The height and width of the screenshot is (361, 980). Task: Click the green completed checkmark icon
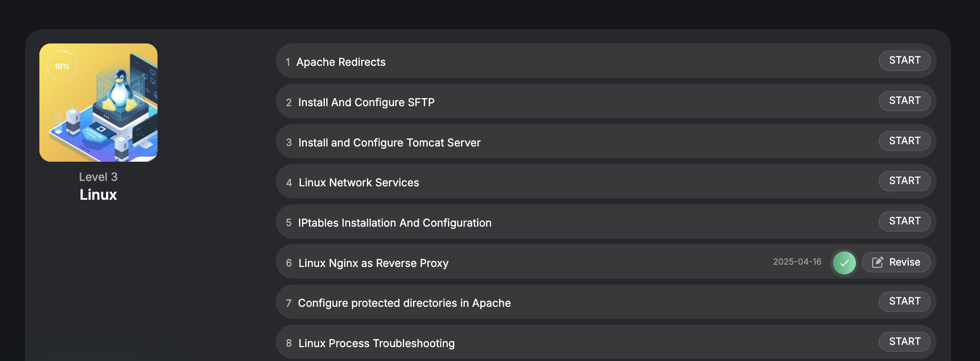click(844, 263)
